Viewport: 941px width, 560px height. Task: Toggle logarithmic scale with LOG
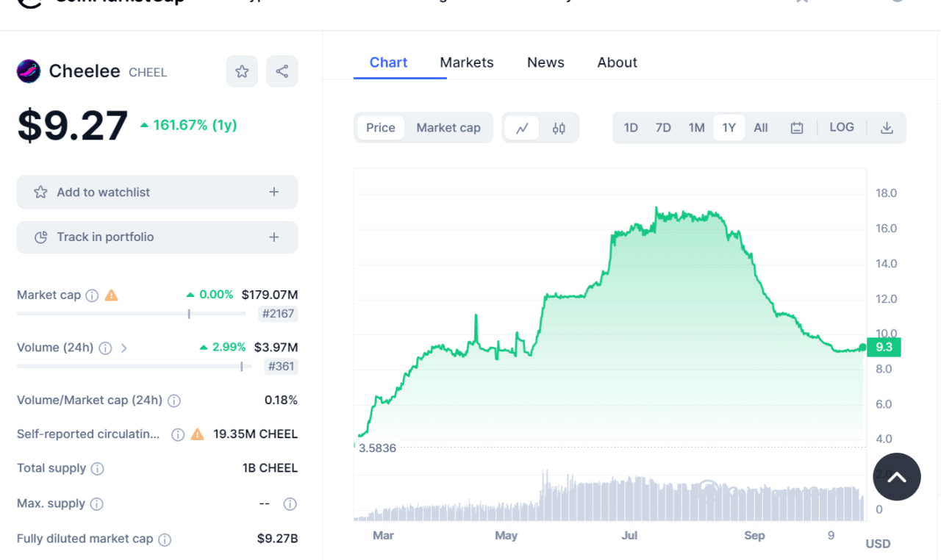pos(841,127)
